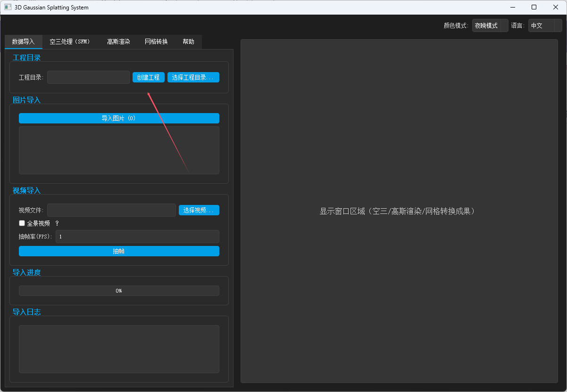This screenshot has height=392, width=567.
Task: Click the 选择工程目录... button
Action: point(193,77)
